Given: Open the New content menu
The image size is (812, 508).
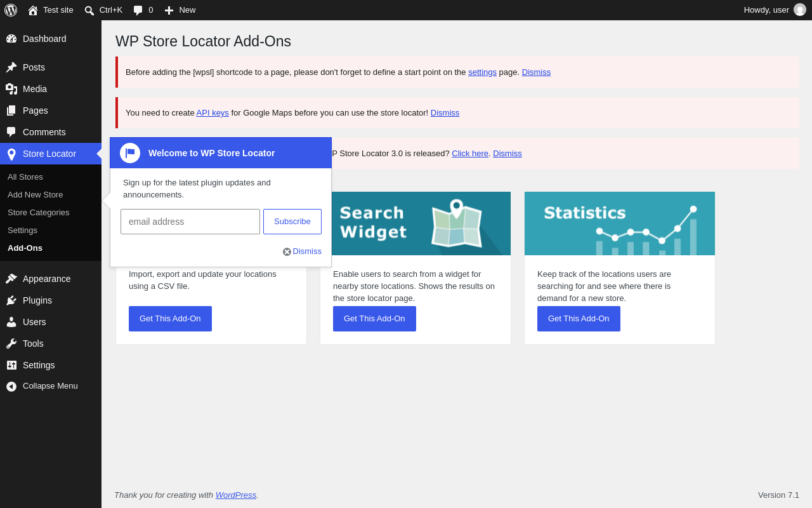Looking at the screenshot, I should tap(180, 10).
